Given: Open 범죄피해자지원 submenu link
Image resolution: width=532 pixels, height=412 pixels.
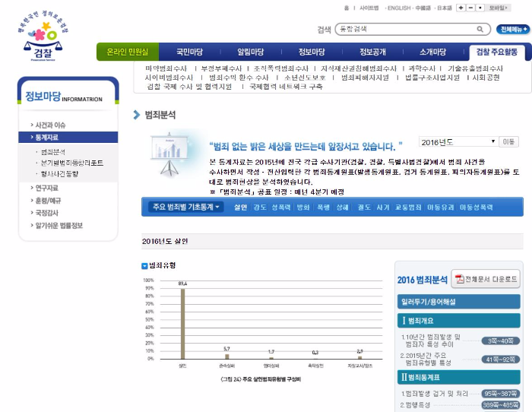Looking at the screenshot, I should pyautogui.click(x=365, y=78).
